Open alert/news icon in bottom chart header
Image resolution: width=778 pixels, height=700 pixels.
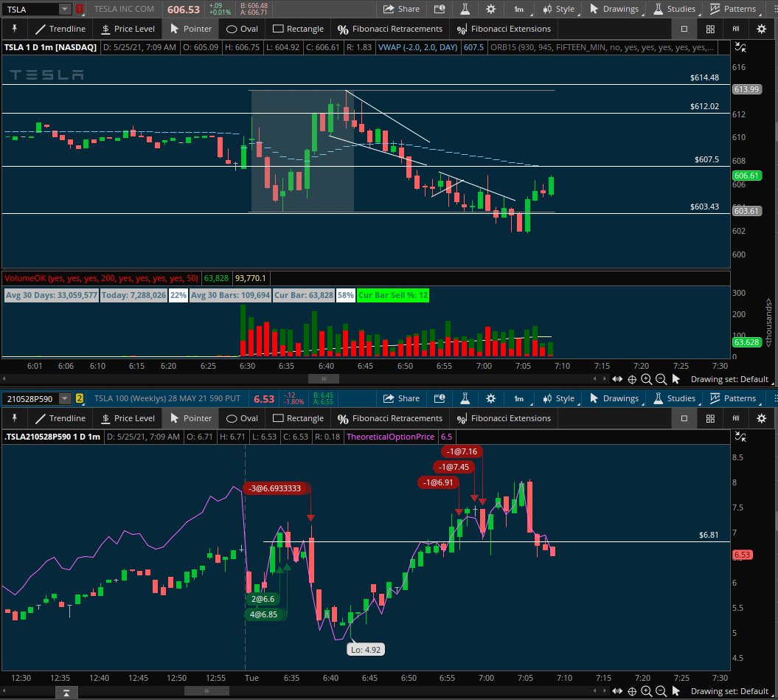[440, 398]
